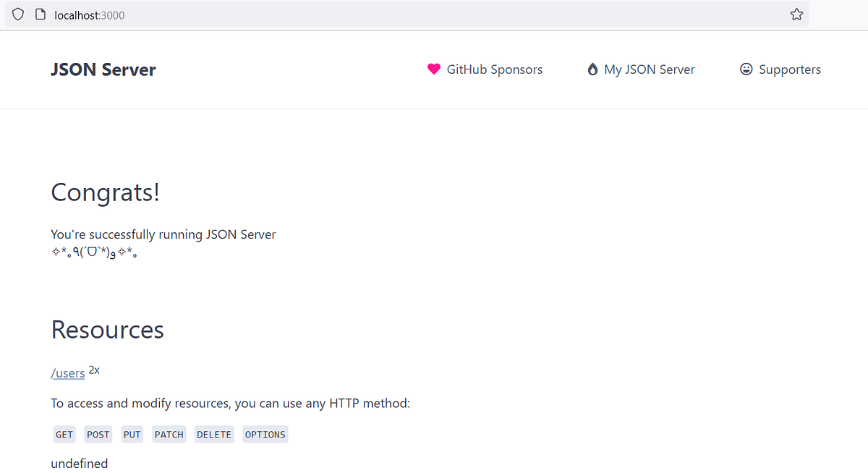Bookmark this page with the star icon
Screen dimensions: 868x473
click(796, 14)
